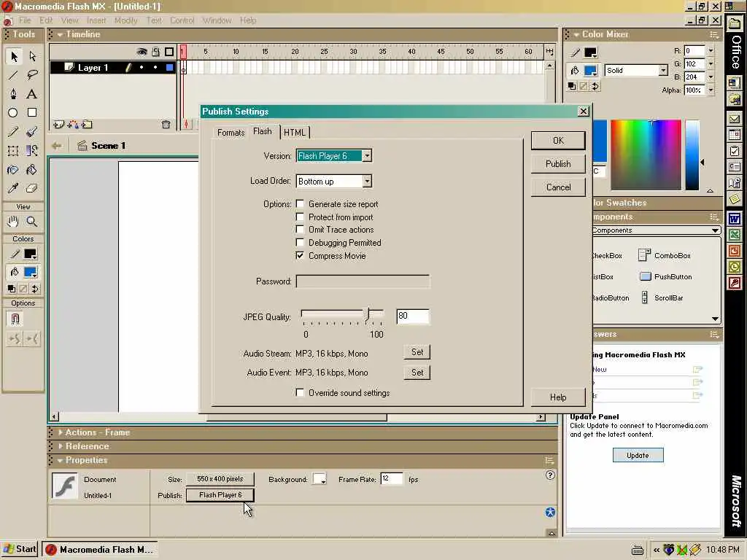
Task: Check Omit Trace actions option
Action: 300,230
